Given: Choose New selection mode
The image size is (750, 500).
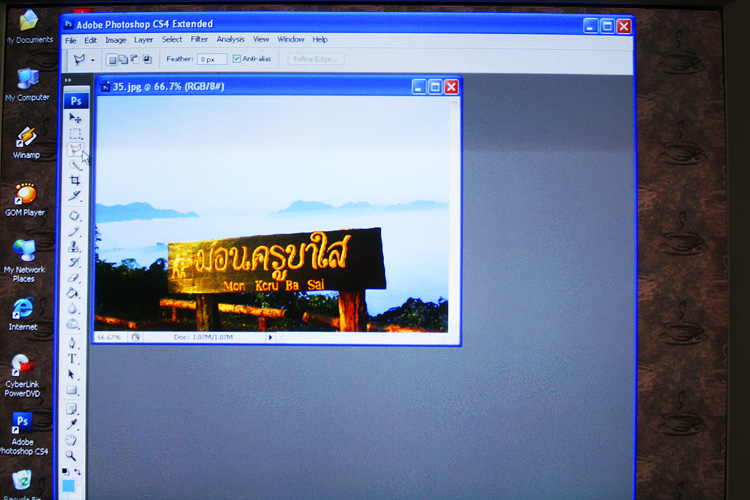Looking at the screenshot, I should 112,60.
